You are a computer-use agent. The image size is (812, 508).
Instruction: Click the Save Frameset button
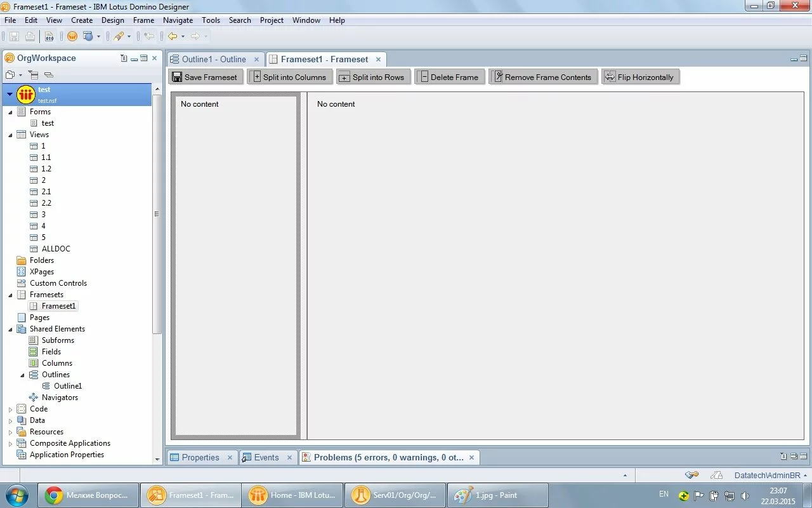(204, 77)
